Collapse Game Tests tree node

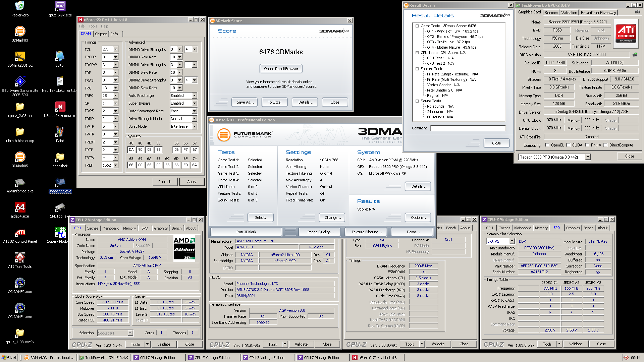[417, 26]
